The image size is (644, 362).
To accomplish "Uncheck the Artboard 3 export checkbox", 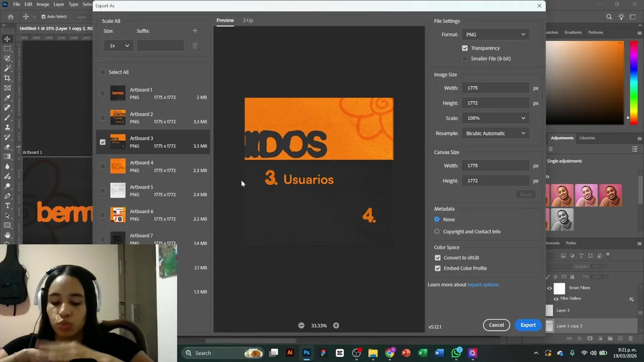I will [103, 142].
